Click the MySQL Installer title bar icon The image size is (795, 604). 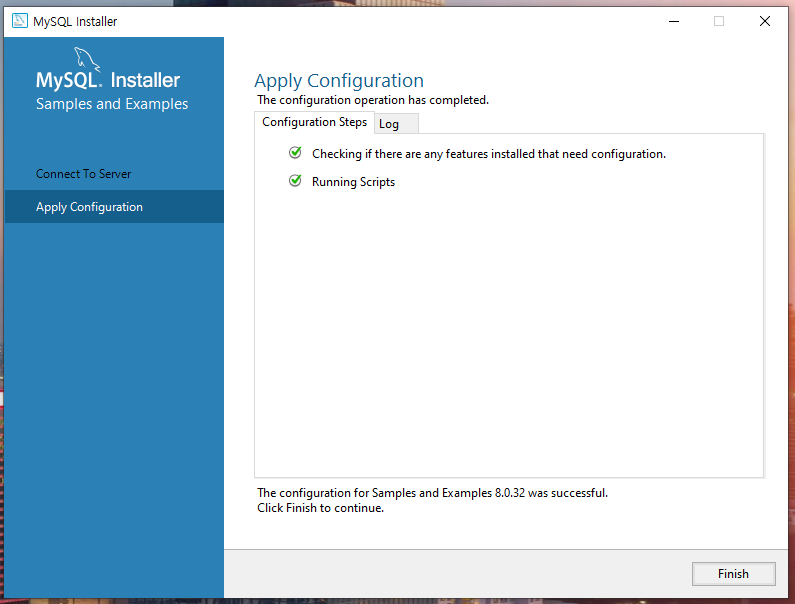20,21
